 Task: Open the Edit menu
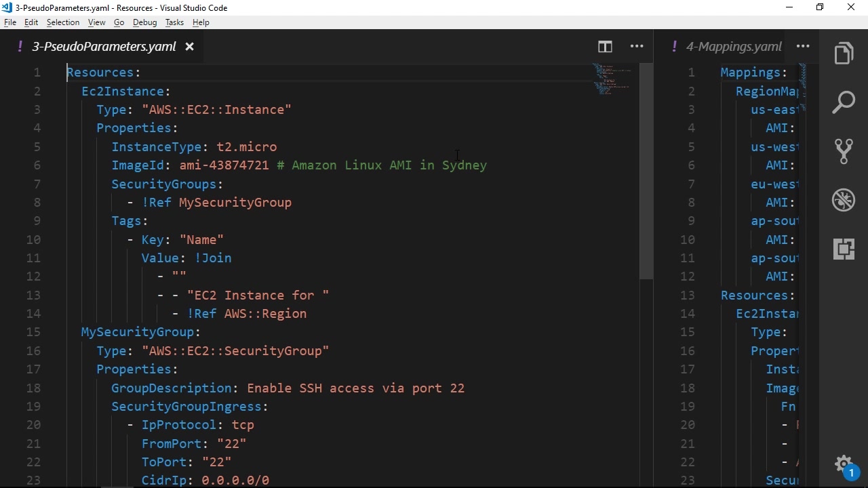[31, 22]
